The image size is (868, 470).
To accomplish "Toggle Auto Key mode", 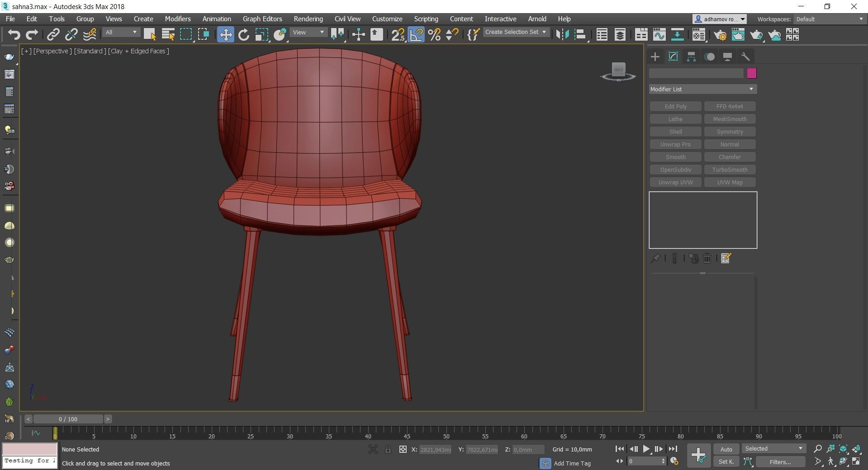I will click(726, 449).
